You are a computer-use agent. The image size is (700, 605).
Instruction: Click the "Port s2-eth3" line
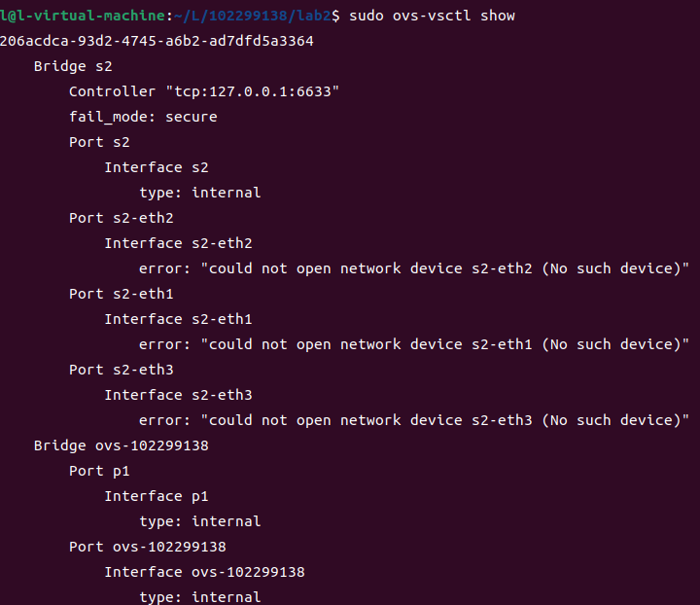point(122,370)
